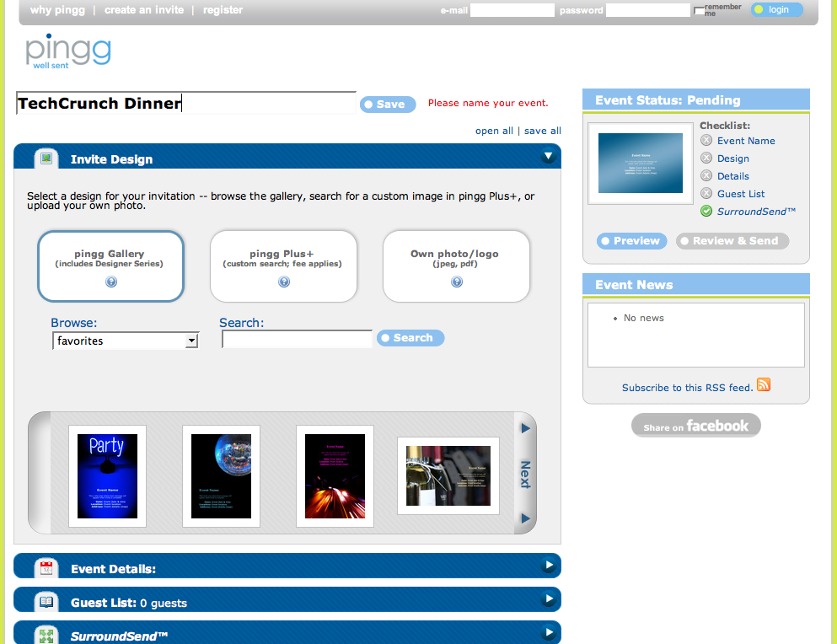Select the pingg Plus+ design option
837x644 pixels.
[x=283, y=266]
